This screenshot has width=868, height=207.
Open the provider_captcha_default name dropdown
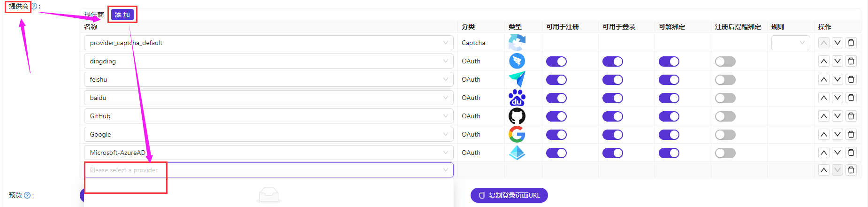(x=269, y=43)
